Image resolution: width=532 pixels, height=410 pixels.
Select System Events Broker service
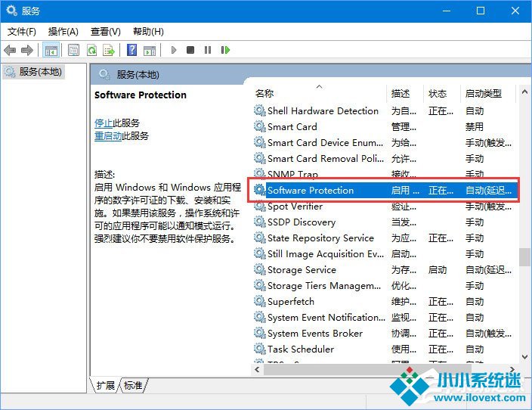(385, 334)
